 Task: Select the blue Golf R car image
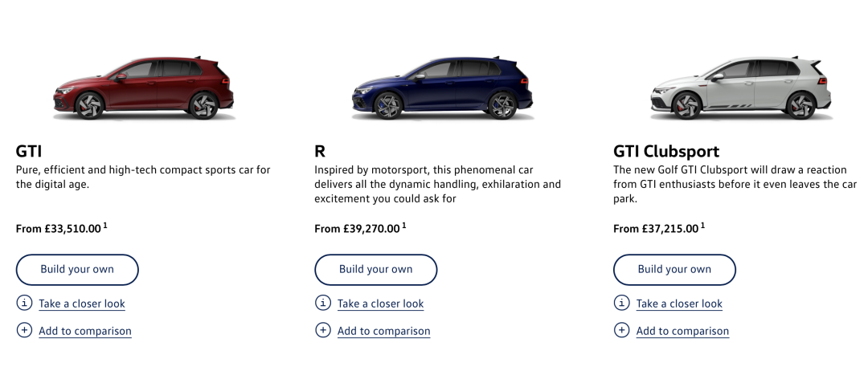coord(442,88)
